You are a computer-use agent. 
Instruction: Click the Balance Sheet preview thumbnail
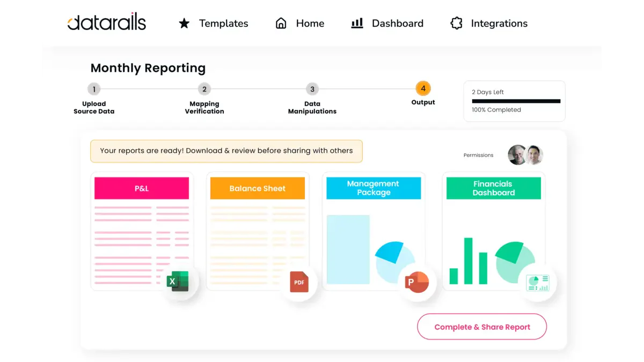[258, 245]
